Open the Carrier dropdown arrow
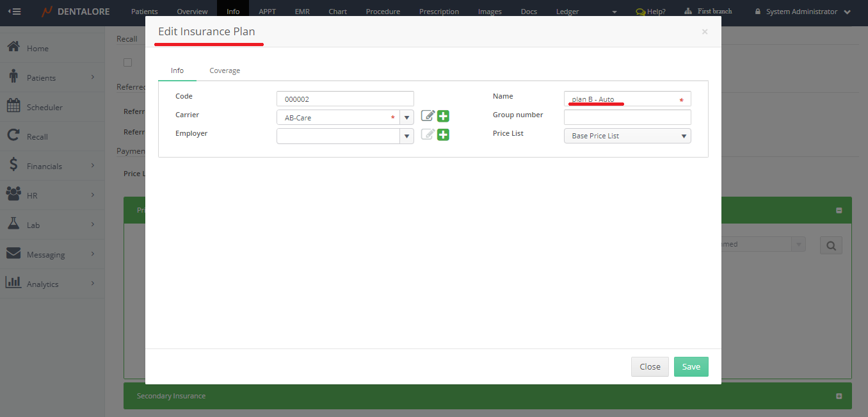Image resolution: width=868 pixels, height=417 pixels. pyautogui.click(x=406, y=117)
